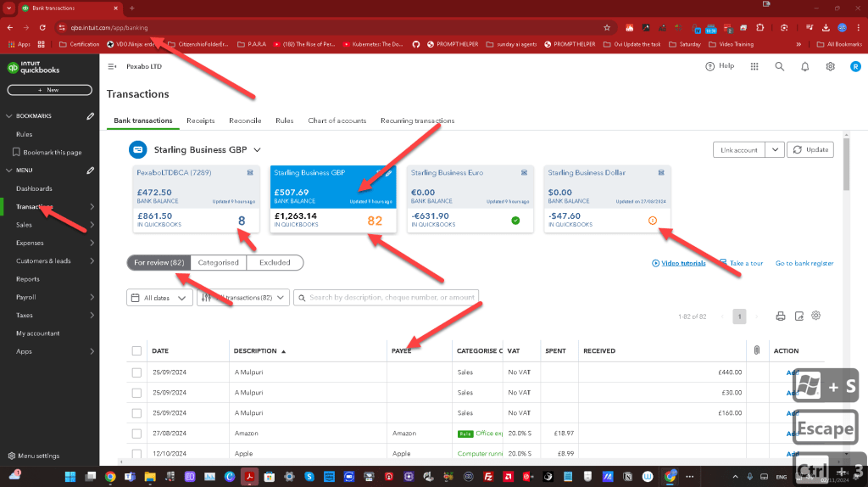Click the transactions search input field
The height and width of the screenshot is (487, 868).
(x=386, y=298)
